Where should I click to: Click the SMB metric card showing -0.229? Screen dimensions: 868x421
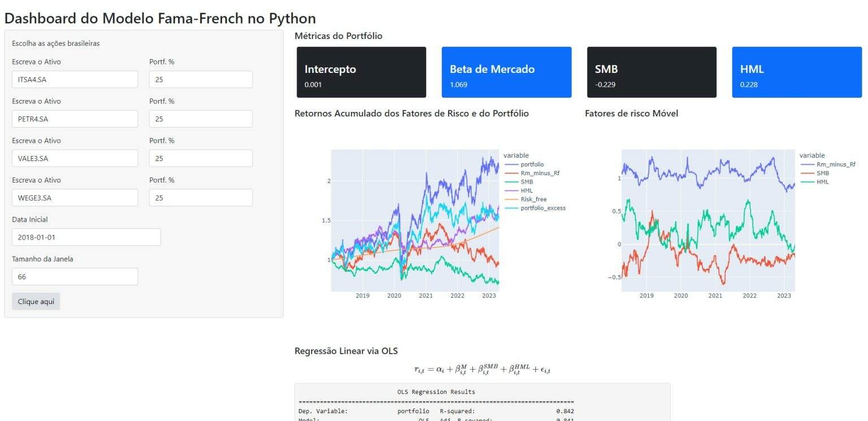tap(652, 72)
